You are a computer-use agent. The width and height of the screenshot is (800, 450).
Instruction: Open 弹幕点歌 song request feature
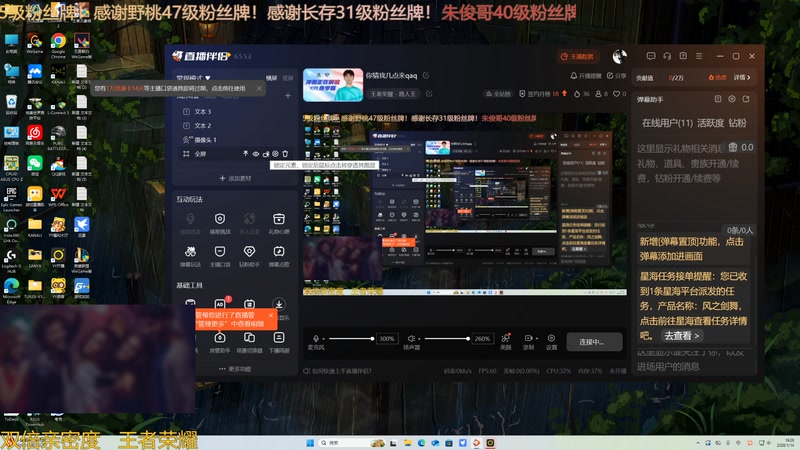click(279, 256)
